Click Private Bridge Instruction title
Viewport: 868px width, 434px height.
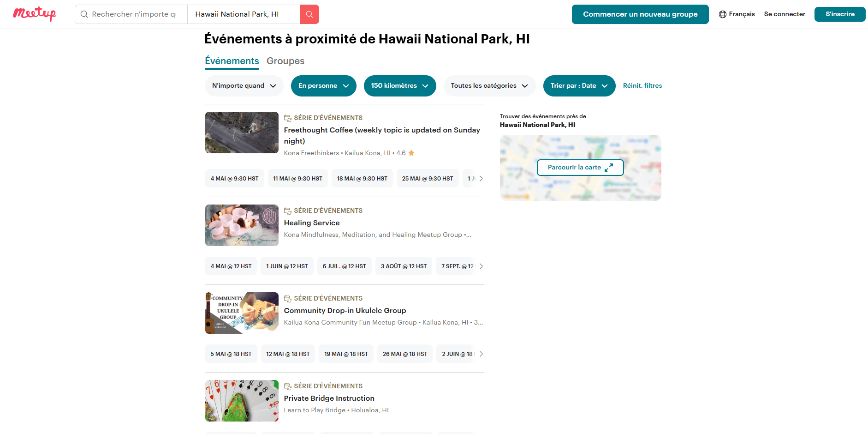[329, 398]
